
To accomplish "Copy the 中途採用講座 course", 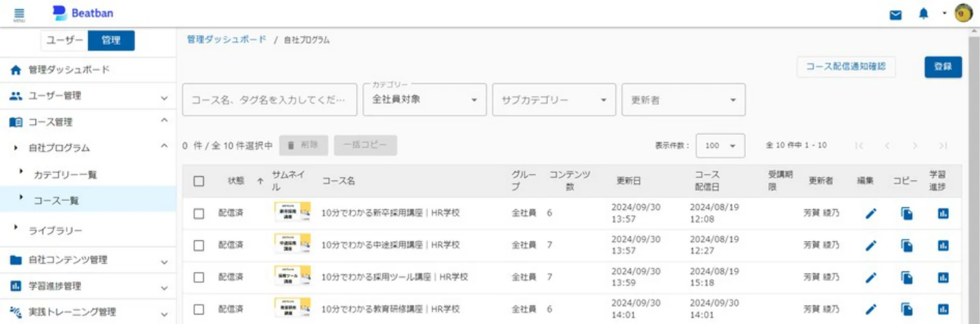I will 907,245.
